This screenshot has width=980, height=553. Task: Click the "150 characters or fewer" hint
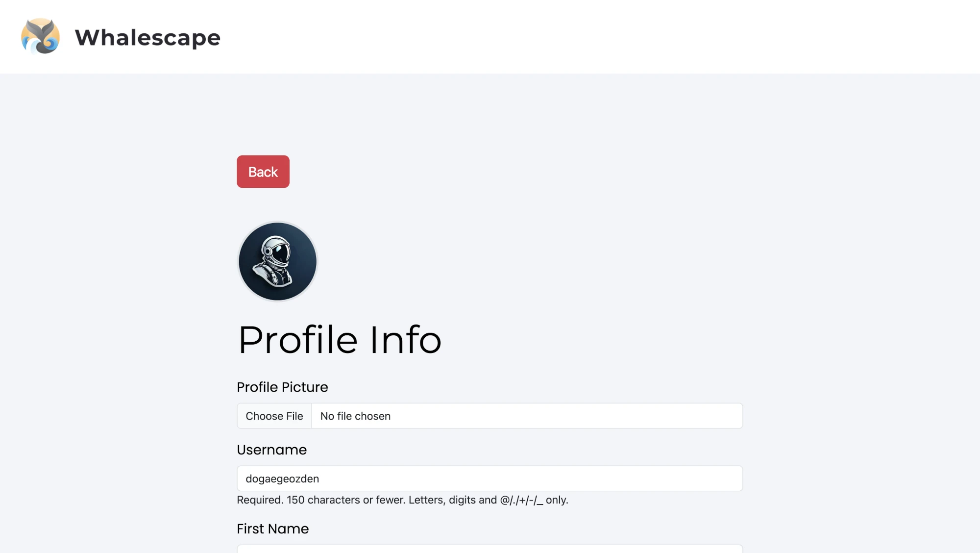click(345, 500)
